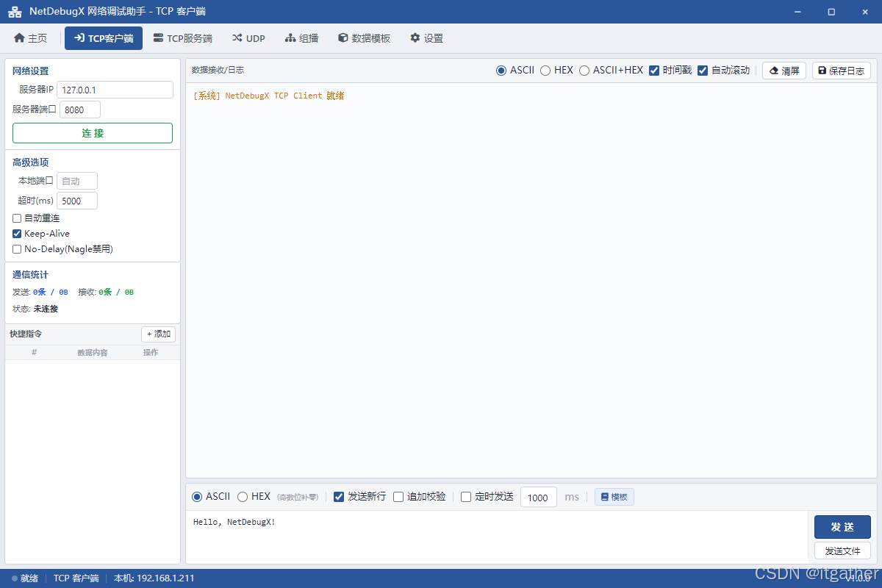Viewport: 882px width, 588px height.
Task: Click the 服务器IP input field
Action: [115, 90]
